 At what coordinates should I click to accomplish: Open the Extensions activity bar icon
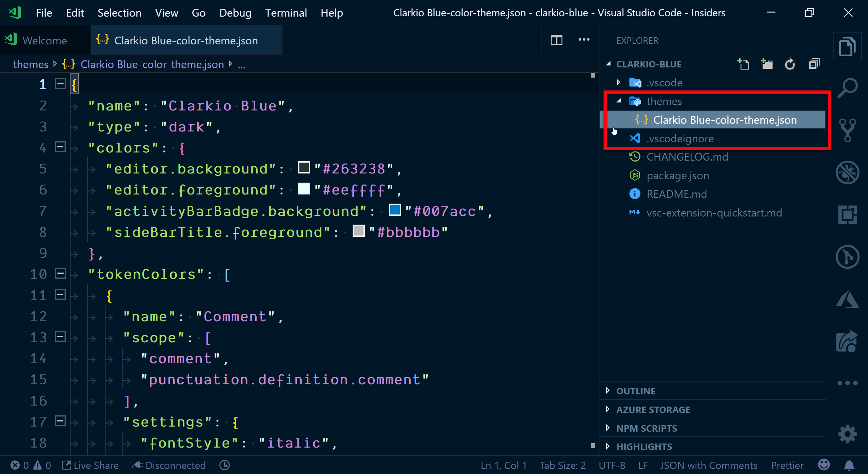click(847, 215)
